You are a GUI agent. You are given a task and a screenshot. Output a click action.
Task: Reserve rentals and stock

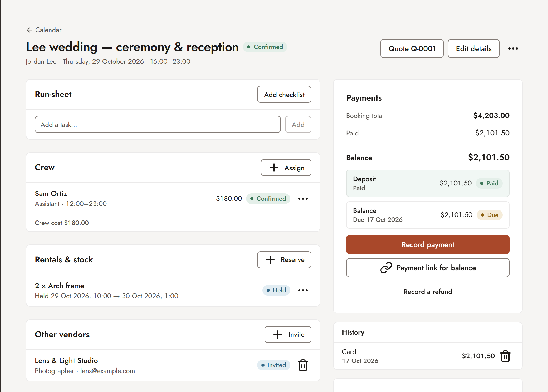284,260
